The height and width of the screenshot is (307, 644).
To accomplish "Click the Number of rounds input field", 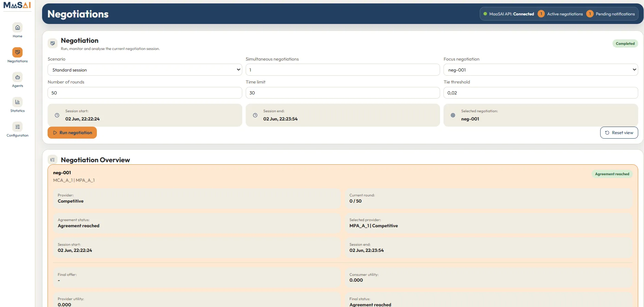I will coord(145,93).
